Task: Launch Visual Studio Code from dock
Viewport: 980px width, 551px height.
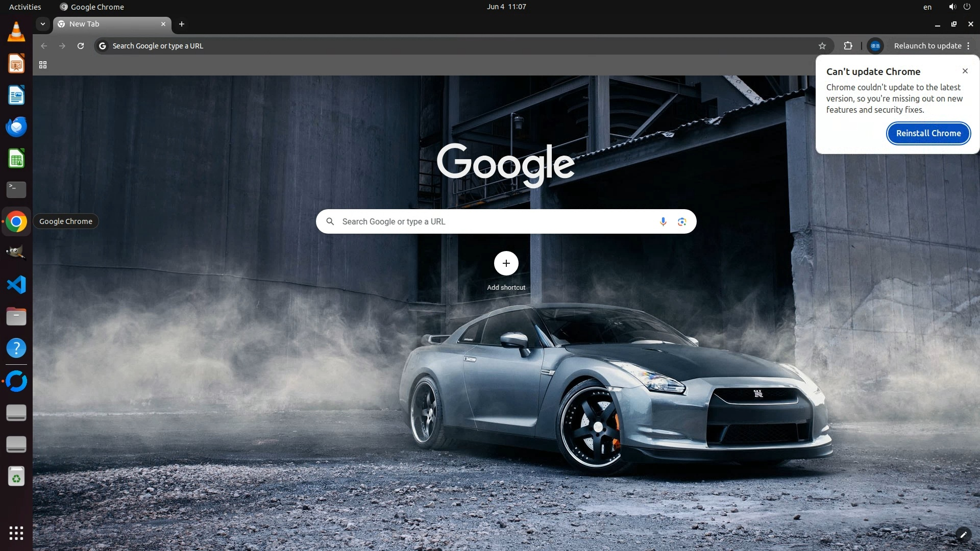Action: coord(16,285)
